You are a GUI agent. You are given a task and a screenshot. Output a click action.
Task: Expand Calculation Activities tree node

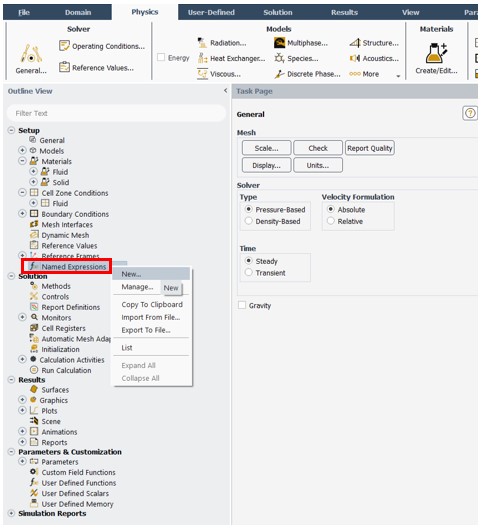tap(22, 359)
